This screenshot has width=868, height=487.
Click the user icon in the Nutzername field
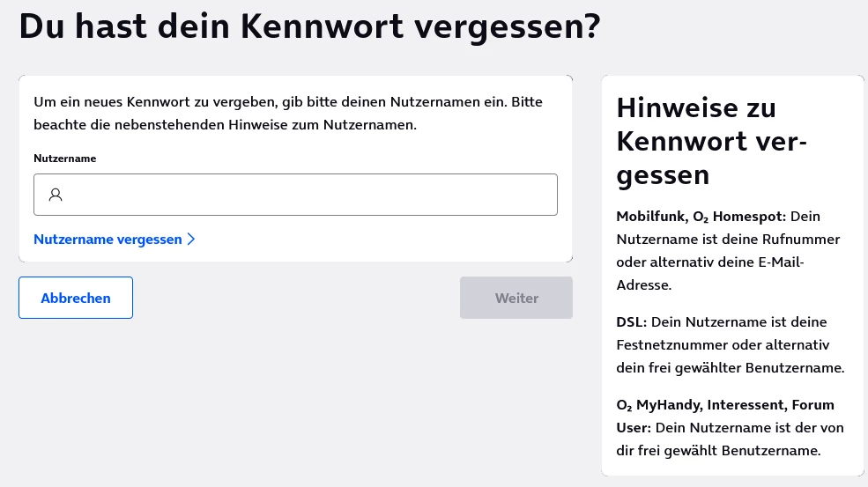point(56,195)
